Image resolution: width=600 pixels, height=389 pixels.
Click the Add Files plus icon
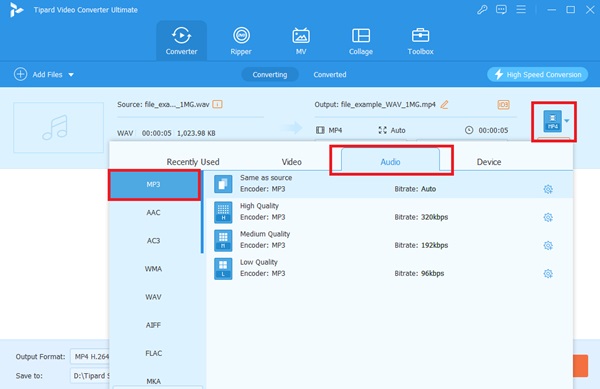pyautogui.click(x=20, y=74)
